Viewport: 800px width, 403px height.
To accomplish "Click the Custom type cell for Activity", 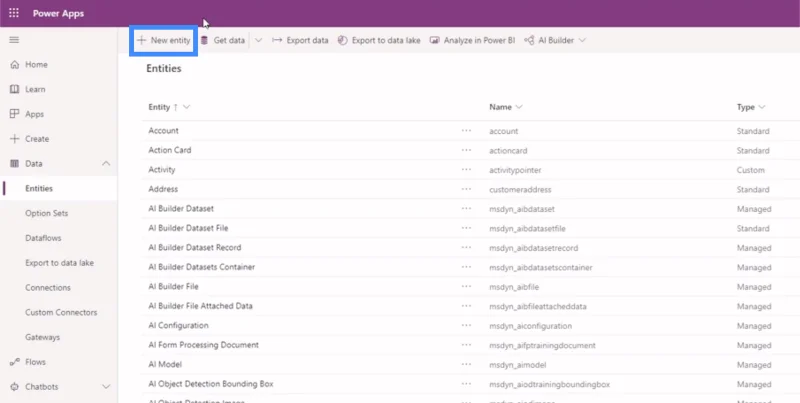I will pyautogui.click(x=751, y=170).
